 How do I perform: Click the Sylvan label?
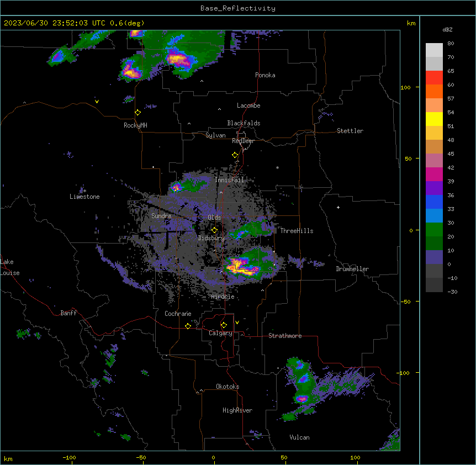215,135
